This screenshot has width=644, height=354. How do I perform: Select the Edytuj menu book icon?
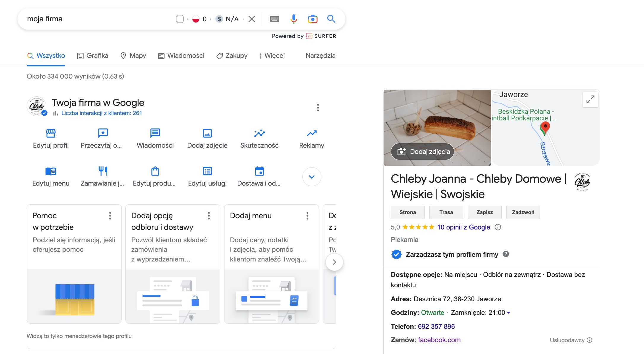[x=50, y=171]
